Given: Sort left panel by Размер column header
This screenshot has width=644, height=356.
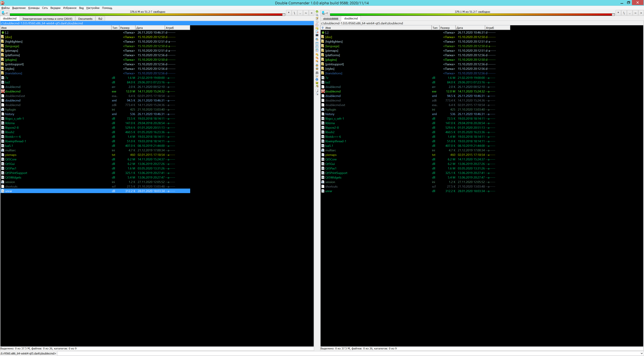Looking at the screenshot, I should (x=127, y=28).
